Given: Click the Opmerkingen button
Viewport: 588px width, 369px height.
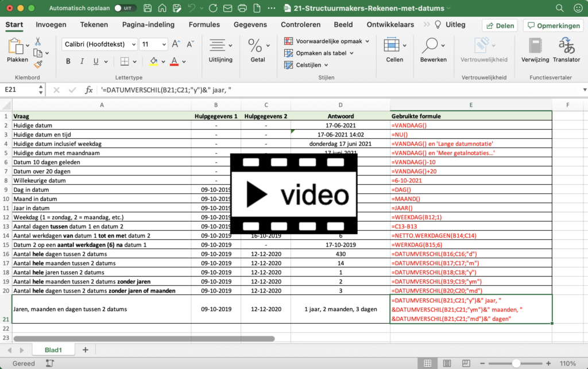Looking at the screenshot, I should click(x=553, y=25).
